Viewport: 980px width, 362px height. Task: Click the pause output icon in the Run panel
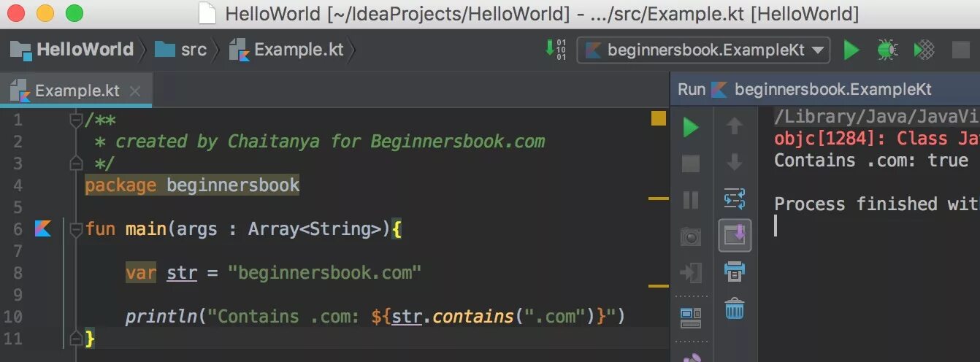690,199
